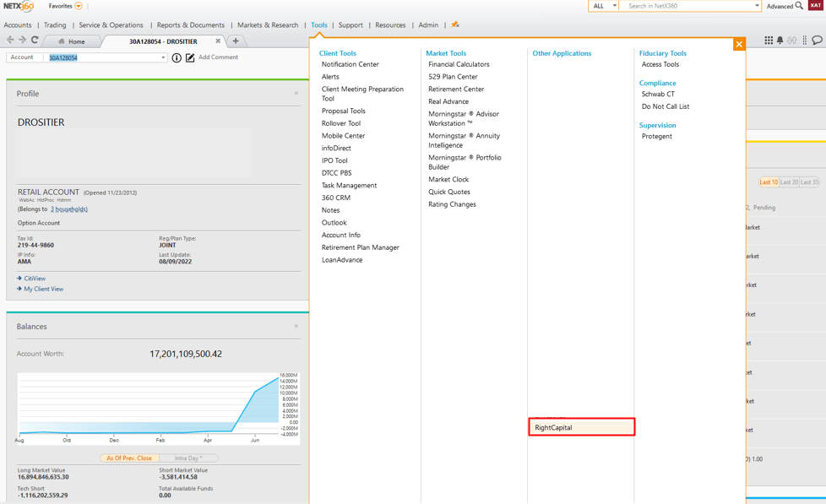Click the 3 households link
This screenshot has height=504, width=826.
tap(68, 209)
